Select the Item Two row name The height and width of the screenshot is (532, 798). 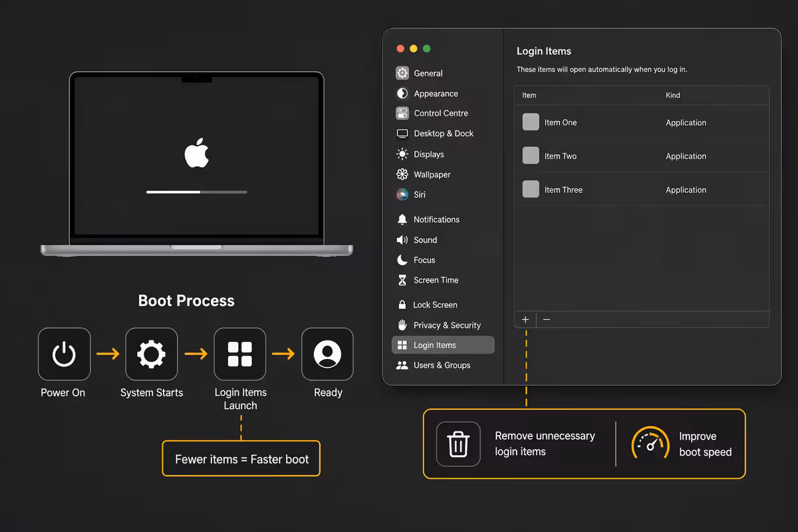point(561,156)
